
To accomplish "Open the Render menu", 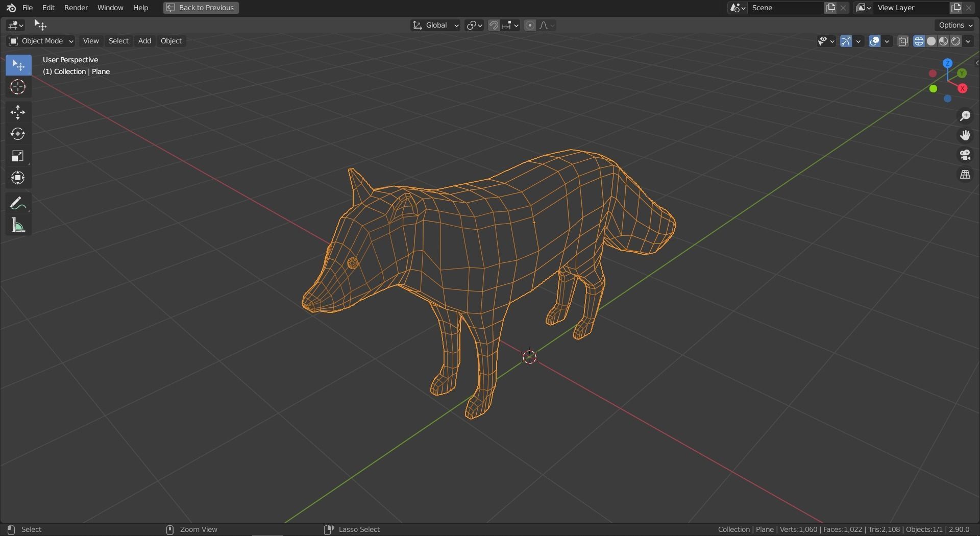I will point(76,8).
